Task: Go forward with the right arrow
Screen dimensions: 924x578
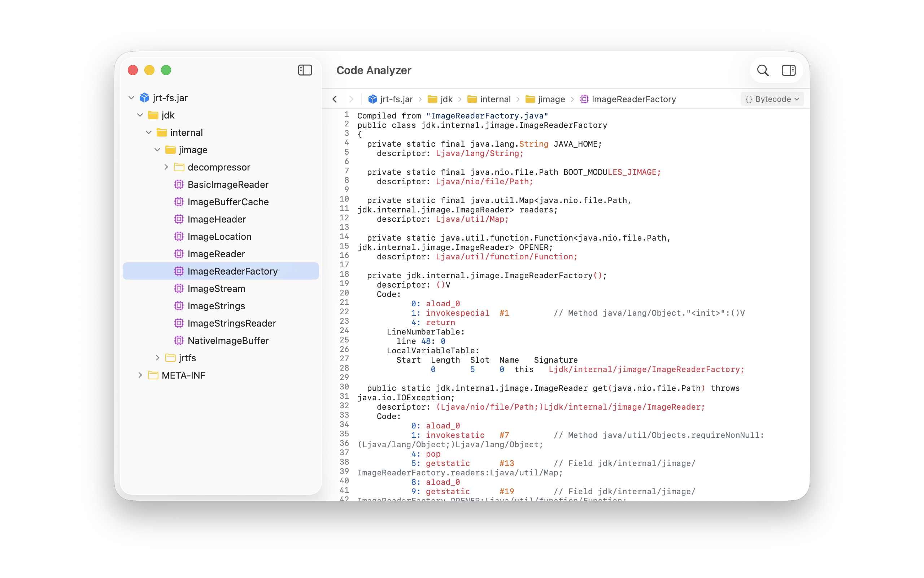Action: click(351, 99)
